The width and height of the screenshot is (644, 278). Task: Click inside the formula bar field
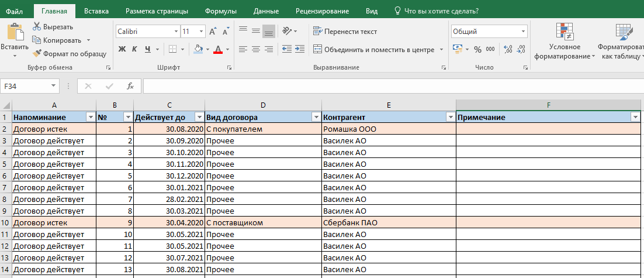(393, 87)
